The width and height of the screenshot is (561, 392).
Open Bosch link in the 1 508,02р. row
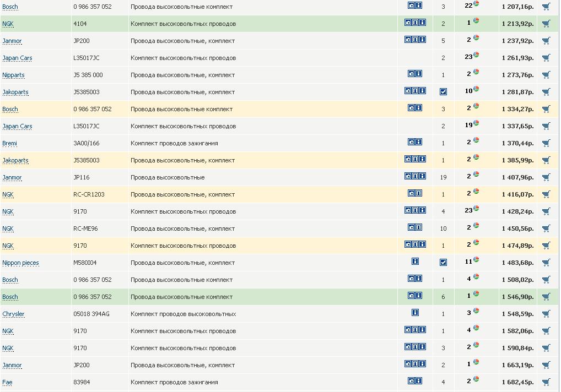pyautogui.click(x=10, y=280)
